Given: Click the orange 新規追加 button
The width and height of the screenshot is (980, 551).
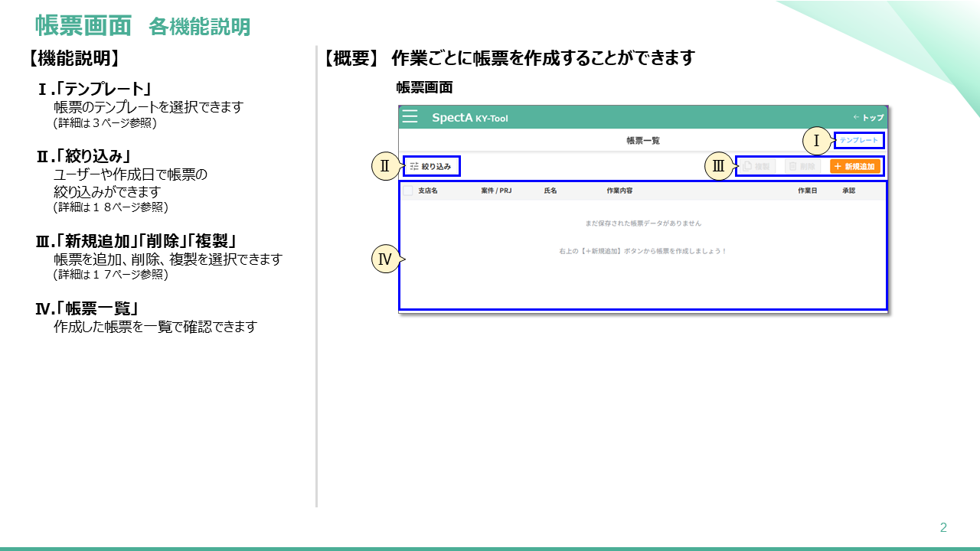Looking at the screenshot, I should [854, 166].
